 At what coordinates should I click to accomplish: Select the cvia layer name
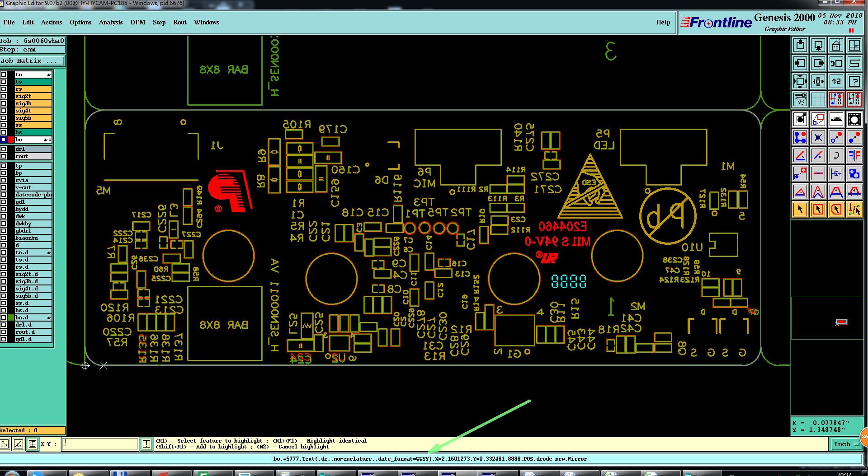coord(33,180)
